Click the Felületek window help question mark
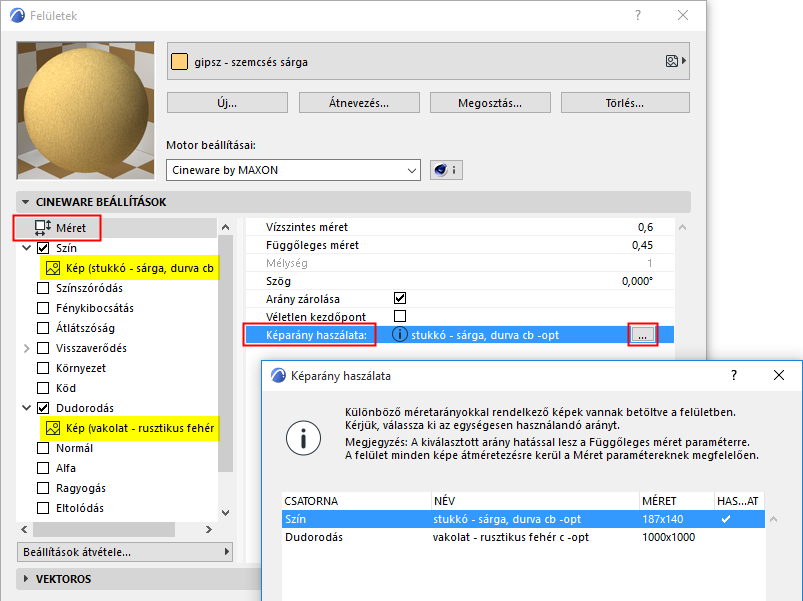803x601 pixels. click(x=638, y=15)
